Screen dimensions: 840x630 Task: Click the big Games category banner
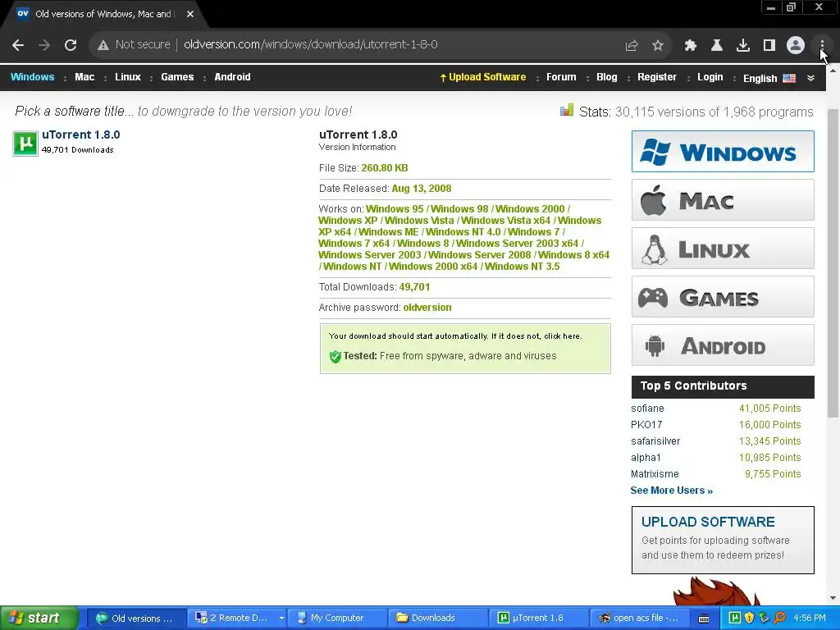[723, 297]
